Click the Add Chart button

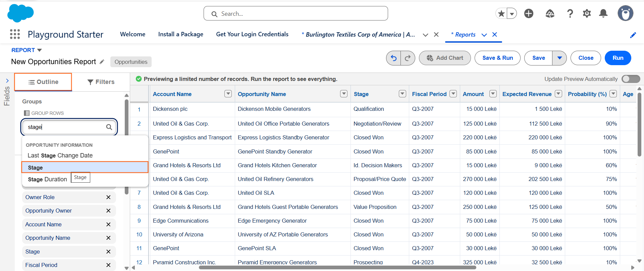tap(445, 58)
